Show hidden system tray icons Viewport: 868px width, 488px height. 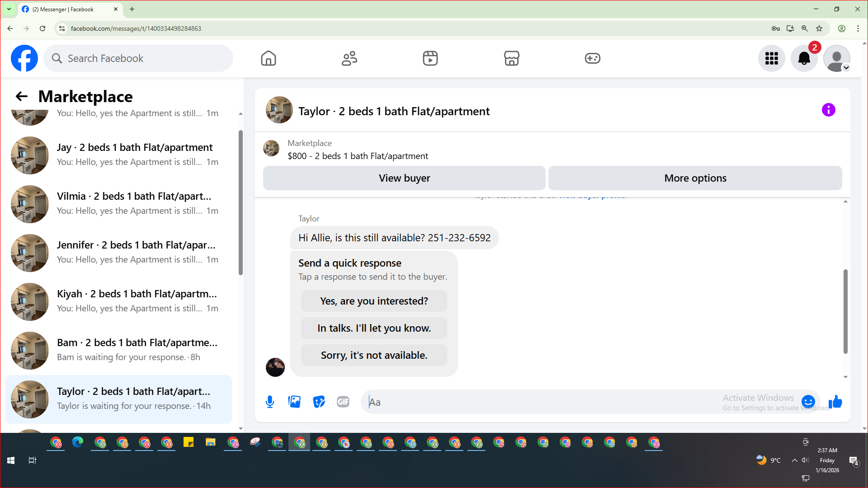tap(794, 460)
